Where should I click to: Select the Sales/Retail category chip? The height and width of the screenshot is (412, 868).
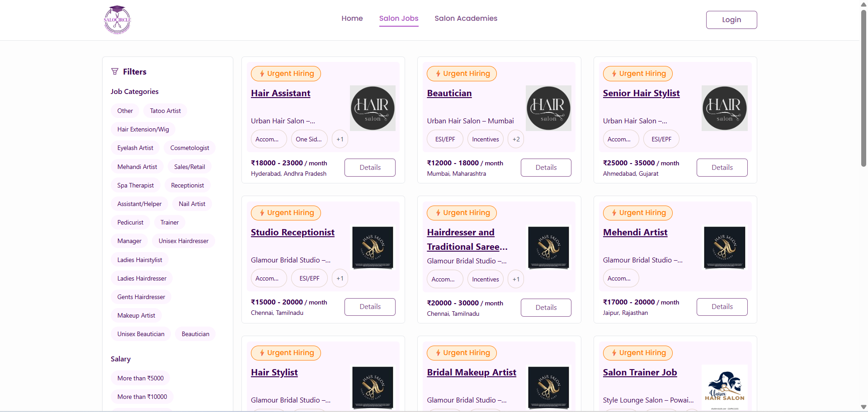point(190,167)
